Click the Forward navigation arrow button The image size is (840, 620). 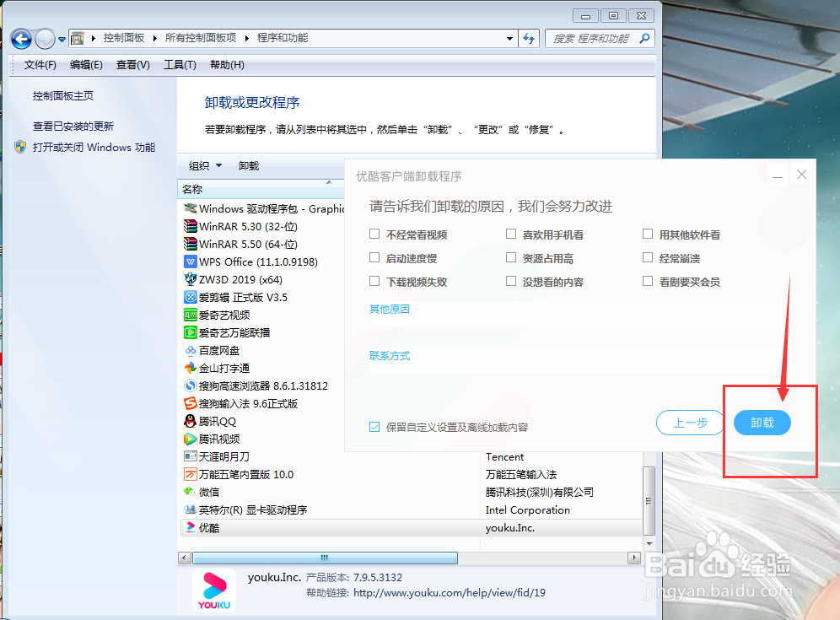tap(45, 39)
